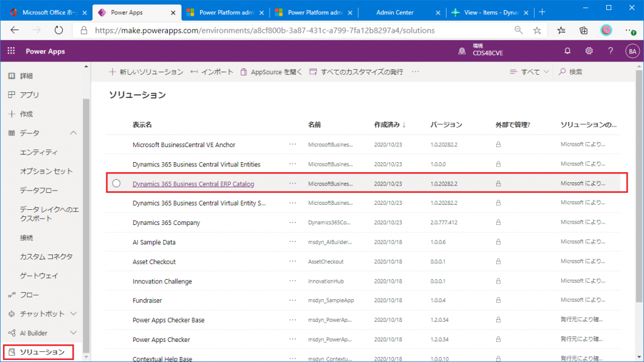Viewport: 644px width, 362px height.
Task: Open more options for AI Sample Data
Action: point(292,242)
